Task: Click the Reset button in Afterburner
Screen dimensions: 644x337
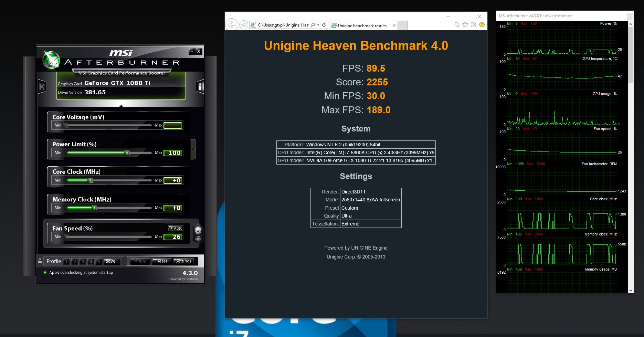Action: 162,261
